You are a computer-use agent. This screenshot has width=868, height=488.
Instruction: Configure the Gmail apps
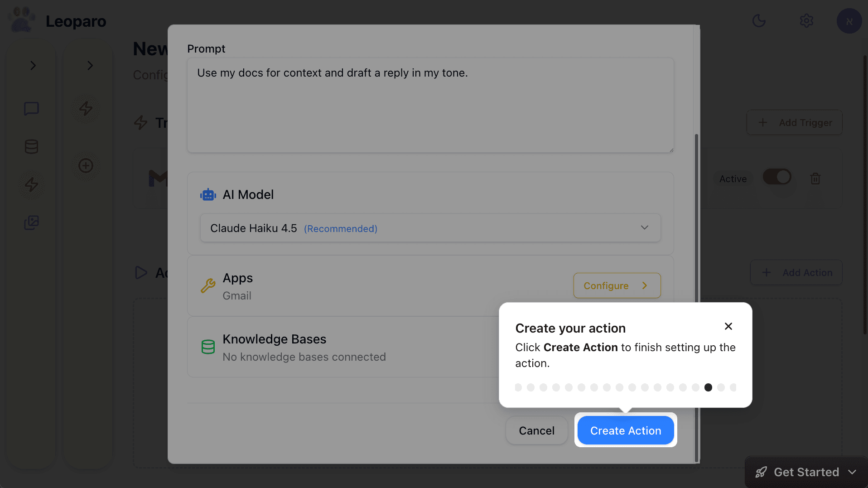(x=617, y=285)
